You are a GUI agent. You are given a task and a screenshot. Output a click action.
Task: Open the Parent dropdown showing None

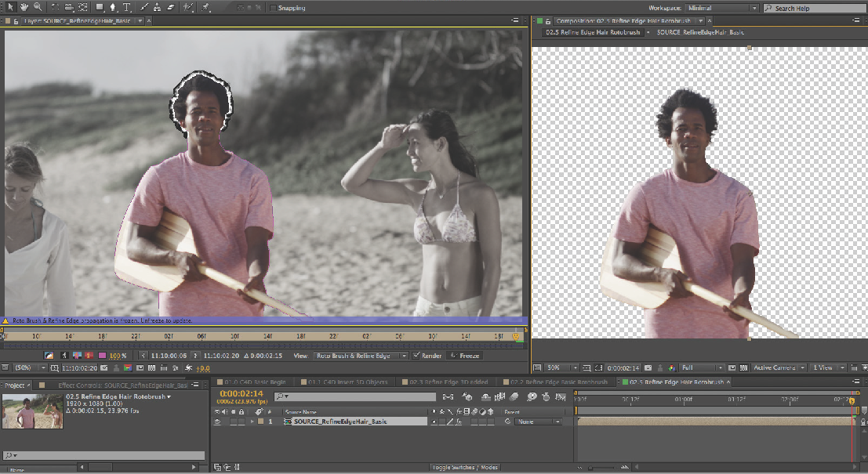538,422
